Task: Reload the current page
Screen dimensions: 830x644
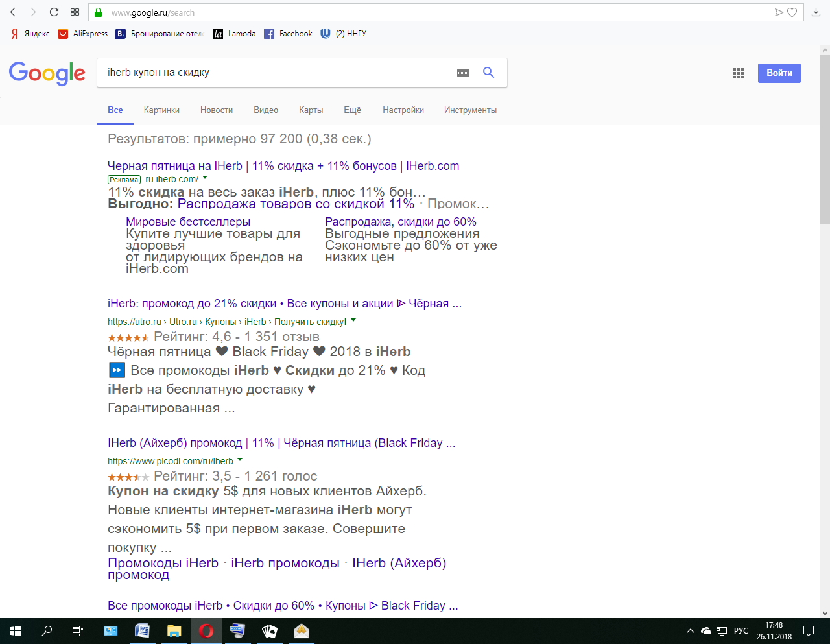Action: 54,12
